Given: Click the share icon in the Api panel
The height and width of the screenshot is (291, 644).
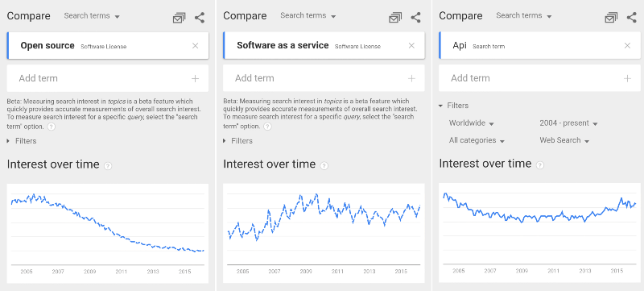Looking at the screenshot, I should pyautogui.click(x=632, y=18).
